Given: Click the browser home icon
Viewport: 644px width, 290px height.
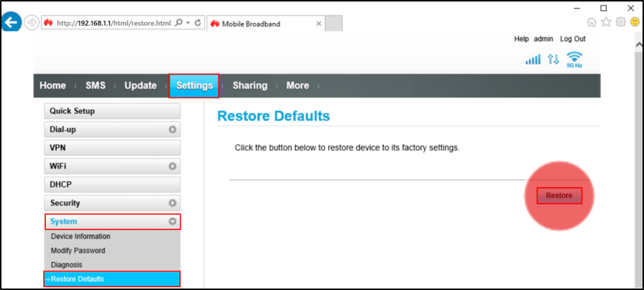Looking at the screenshot, I should 591,22.
